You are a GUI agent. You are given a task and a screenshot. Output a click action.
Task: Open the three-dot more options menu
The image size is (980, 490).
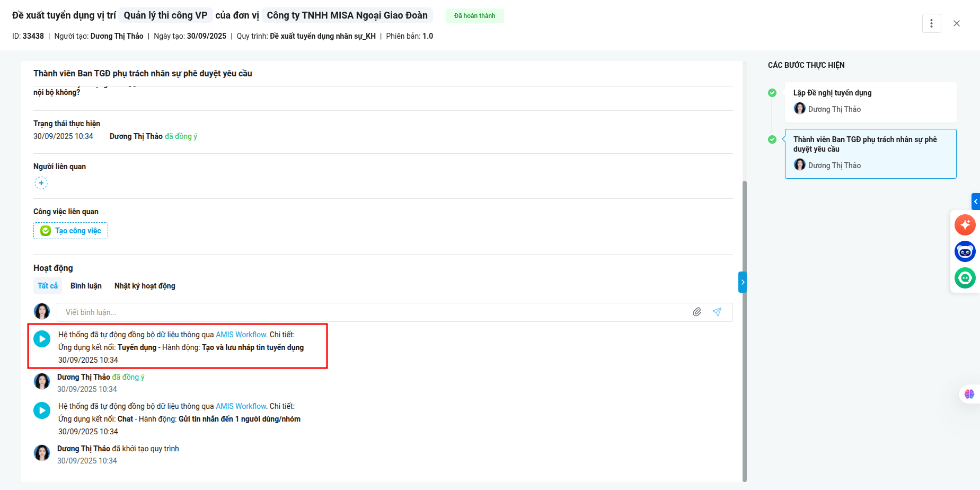tap(931, 23)
